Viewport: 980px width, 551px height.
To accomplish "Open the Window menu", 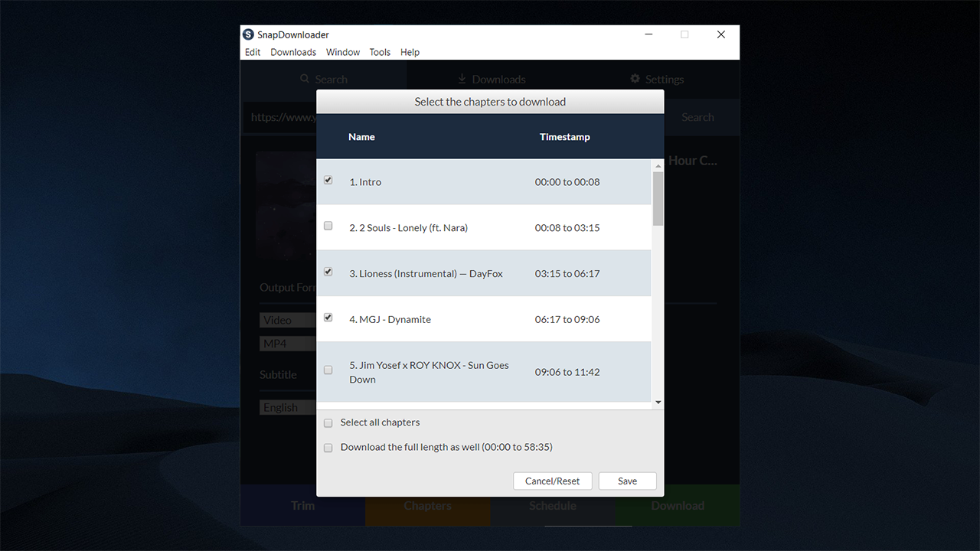I will pyautogui.click(x=343, y=52).
